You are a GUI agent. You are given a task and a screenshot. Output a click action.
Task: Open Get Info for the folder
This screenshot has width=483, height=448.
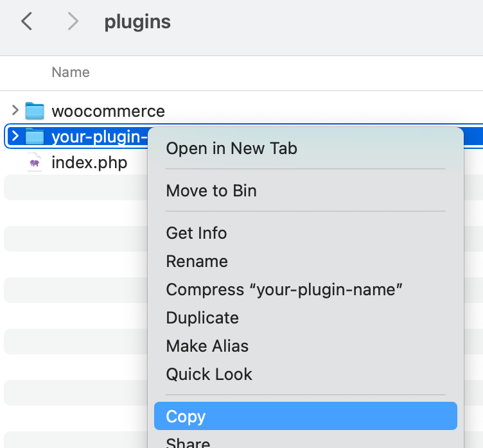(197, 233)
